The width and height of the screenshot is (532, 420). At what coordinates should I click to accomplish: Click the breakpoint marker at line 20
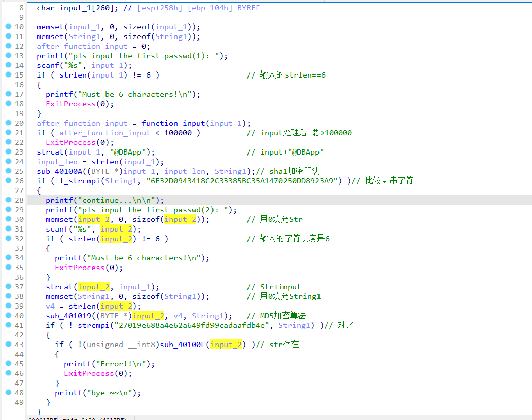tap(8, 123)
